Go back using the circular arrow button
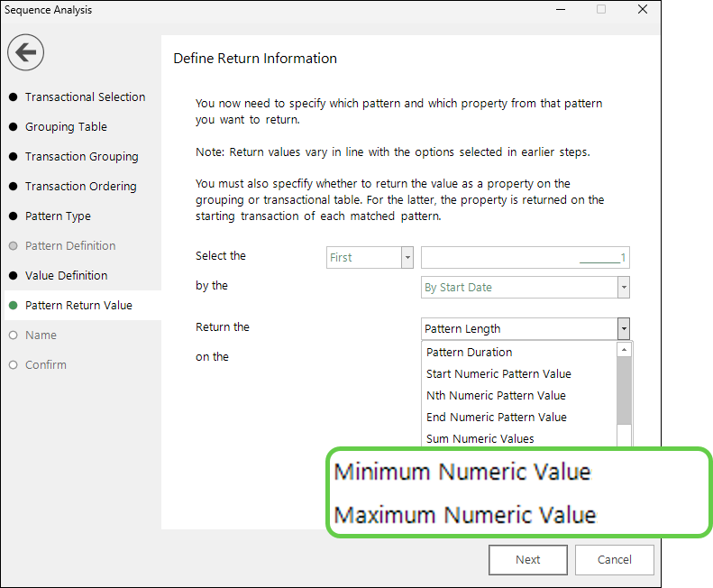 (25, 52)
